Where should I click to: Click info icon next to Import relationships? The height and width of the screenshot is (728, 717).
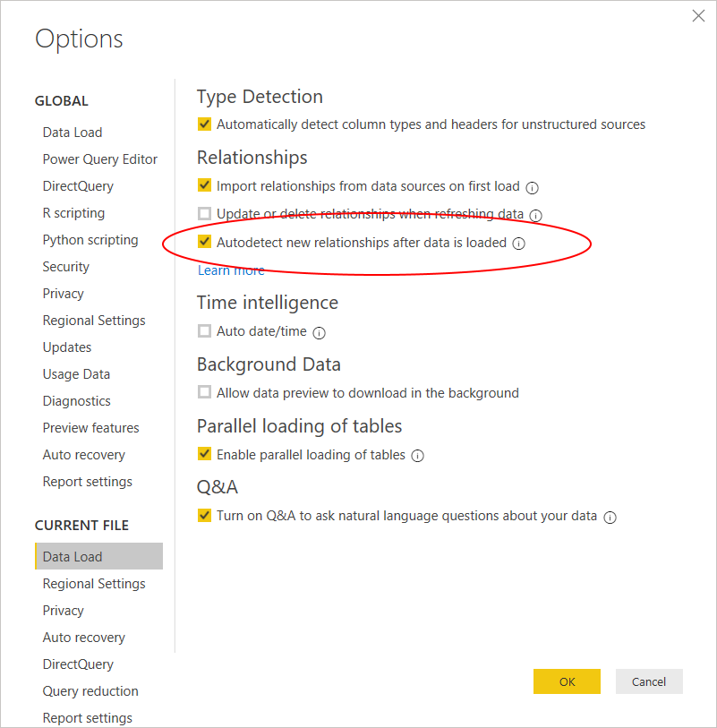tap(532, 187)
